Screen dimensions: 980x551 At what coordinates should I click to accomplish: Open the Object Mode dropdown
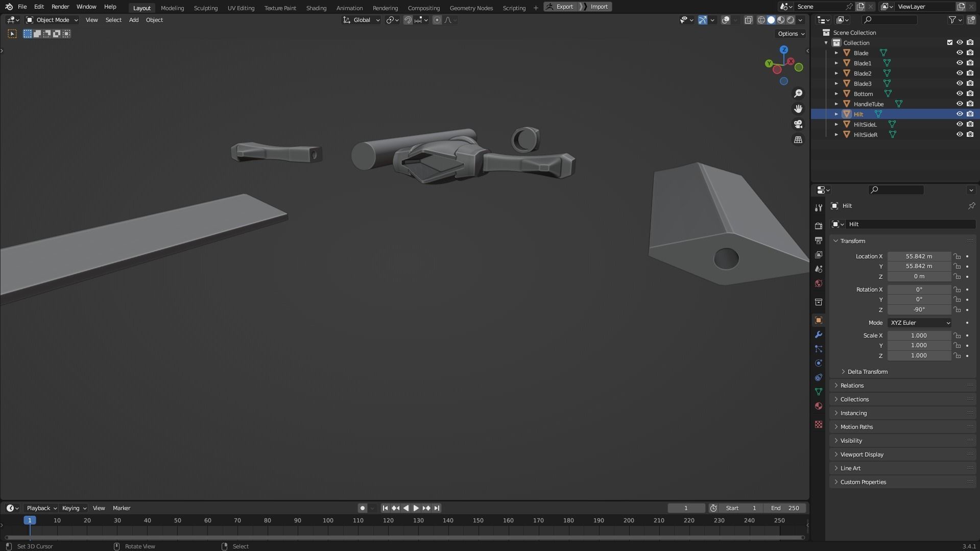pos(52,20)
